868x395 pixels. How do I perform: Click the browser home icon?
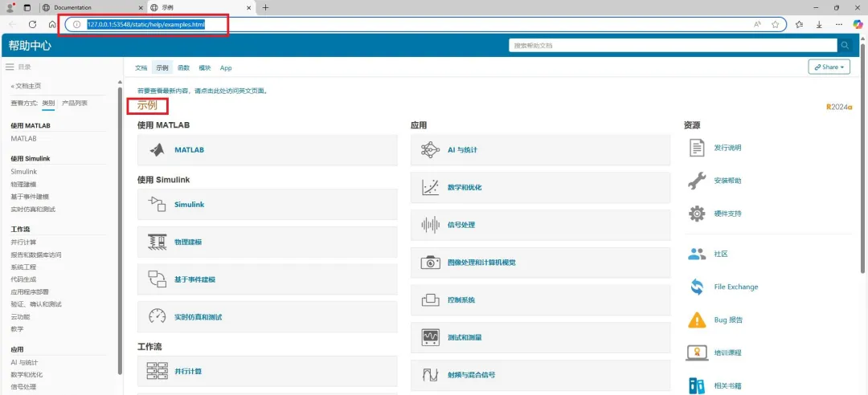(52, 24)
